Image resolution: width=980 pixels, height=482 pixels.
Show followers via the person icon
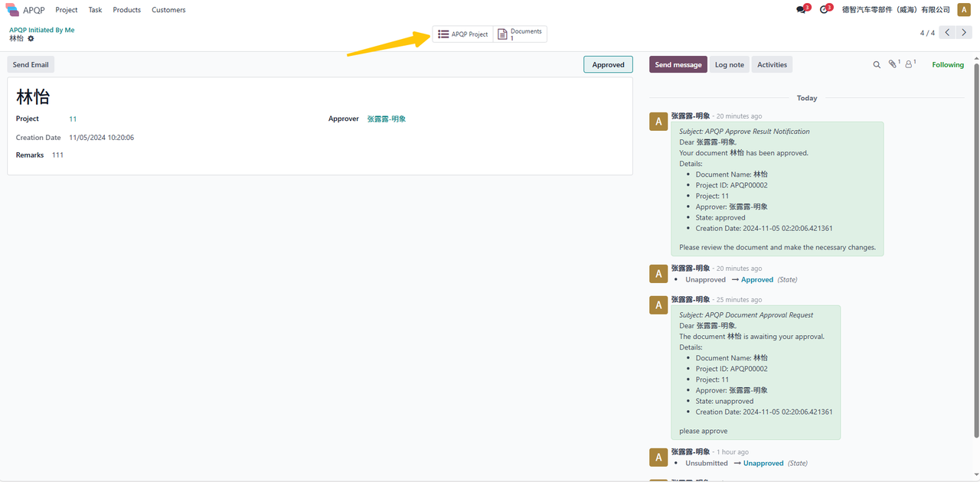click(910, 65)
